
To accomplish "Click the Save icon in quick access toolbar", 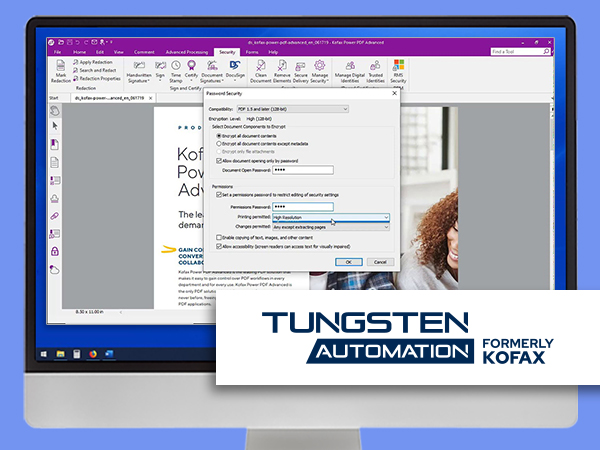I will 70,42.
